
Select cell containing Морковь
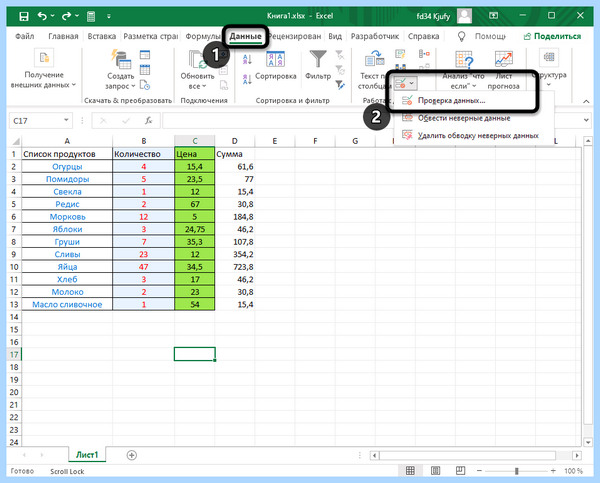coord(67,217)
